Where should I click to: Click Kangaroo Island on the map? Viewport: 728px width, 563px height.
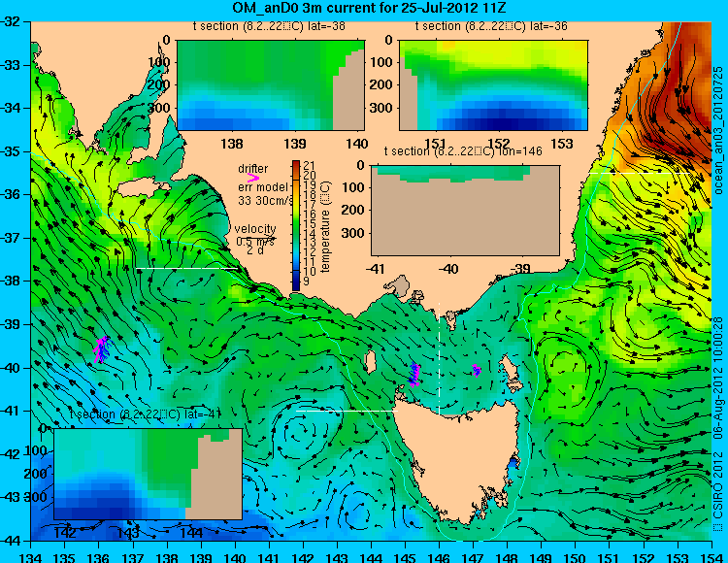(144, 189)
